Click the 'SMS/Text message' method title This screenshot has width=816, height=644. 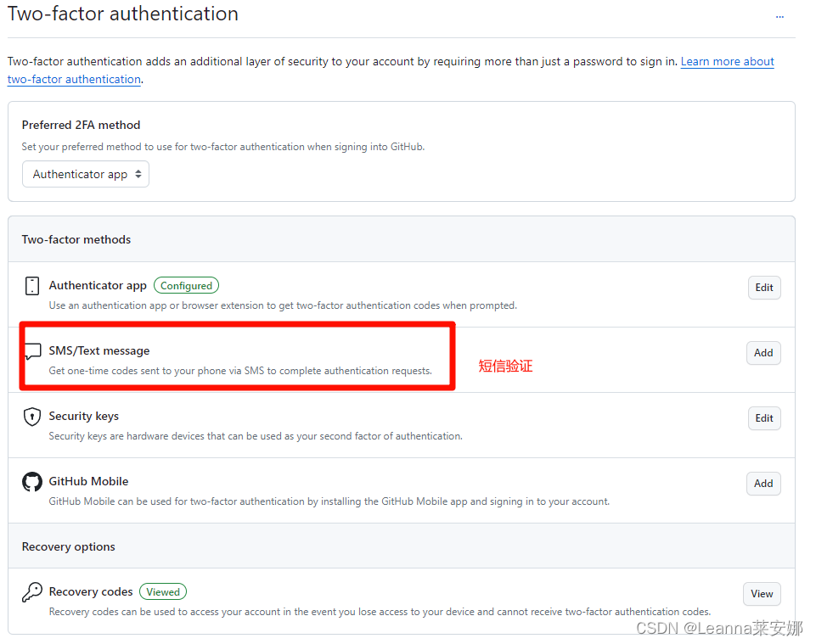pos(99,351)
